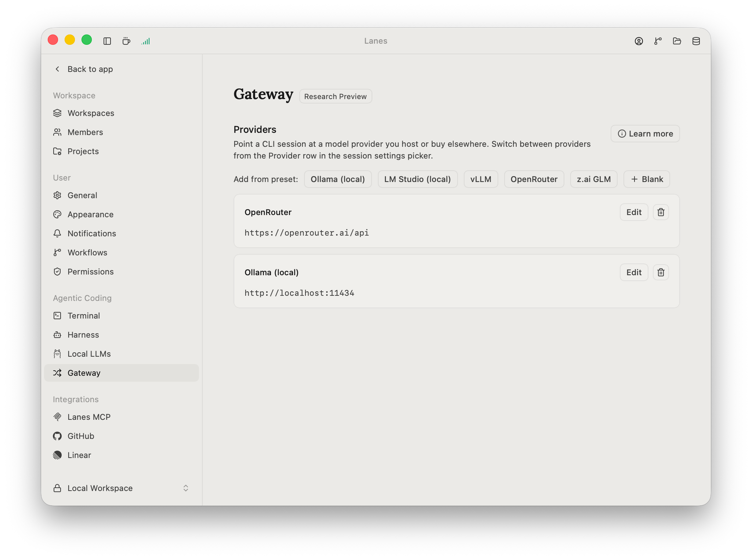Image resolution: width=752 pixels, height=560 pixels.
Task: Click the Harness robot icon
Action: 57,335
